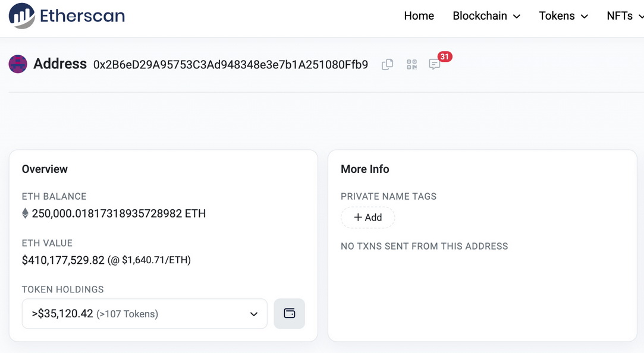The width and height of the screenshot is (644, 353).
Task: Click the ETH balance amount
Action: [119, 213]
